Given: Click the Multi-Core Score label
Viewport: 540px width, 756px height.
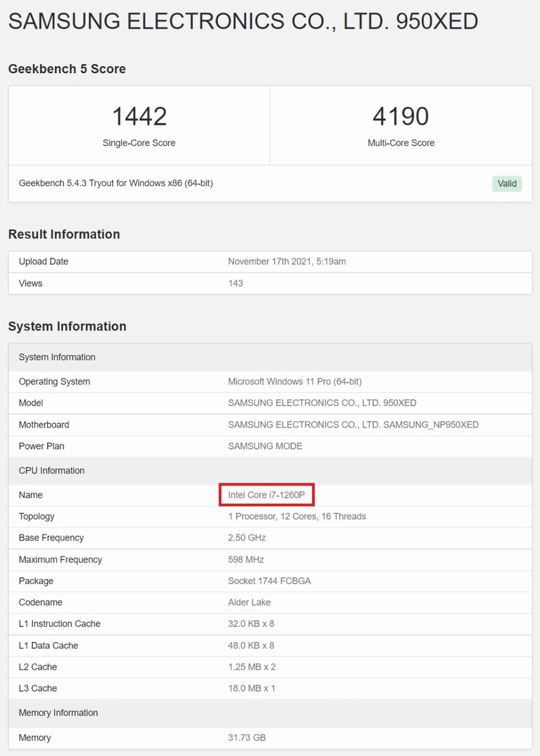Looking at the screenshot, I should pyautogui.click(x=401, y=143).
